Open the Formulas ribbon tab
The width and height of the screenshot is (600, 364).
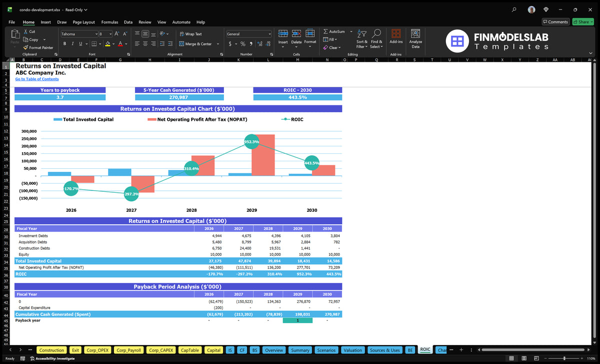(x=109, y=22)
